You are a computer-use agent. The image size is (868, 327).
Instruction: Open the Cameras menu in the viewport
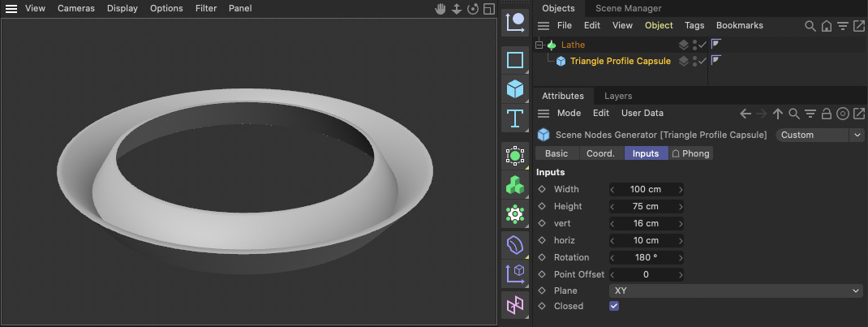tap(76, 8)
